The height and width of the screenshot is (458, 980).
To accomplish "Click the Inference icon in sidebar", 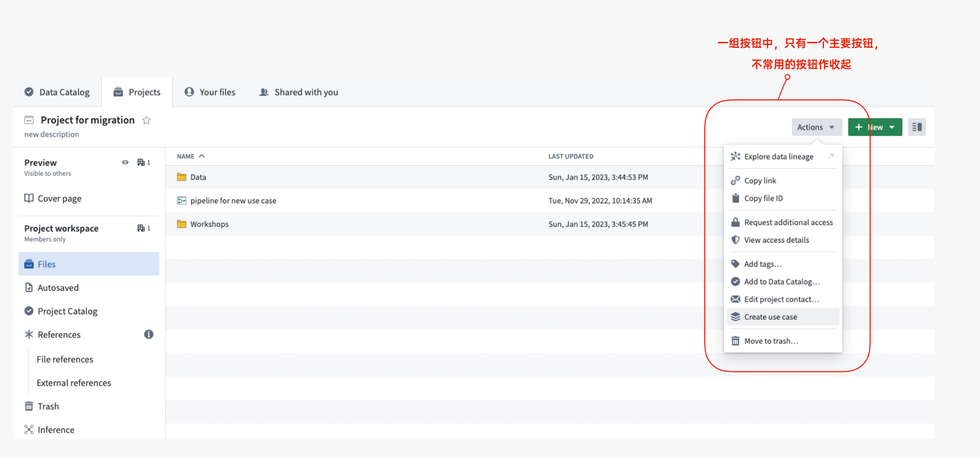I will (x=29, y=430).
